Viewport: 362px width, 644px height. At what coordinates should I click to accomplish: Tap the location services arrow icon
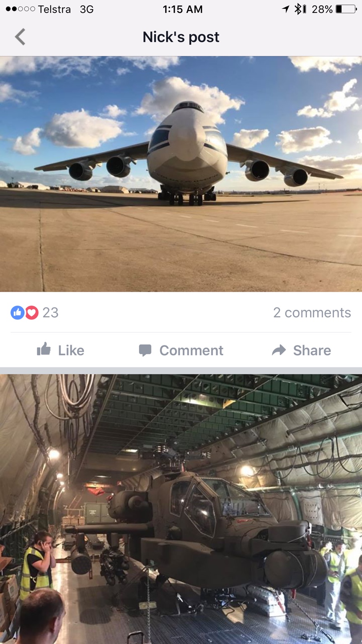(286, 9)
